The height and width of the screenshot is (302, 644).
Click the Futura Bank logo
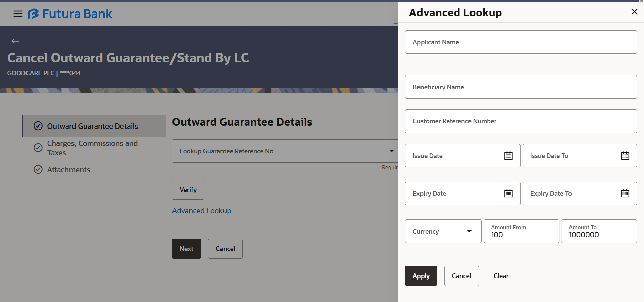(x=70, y=14)
